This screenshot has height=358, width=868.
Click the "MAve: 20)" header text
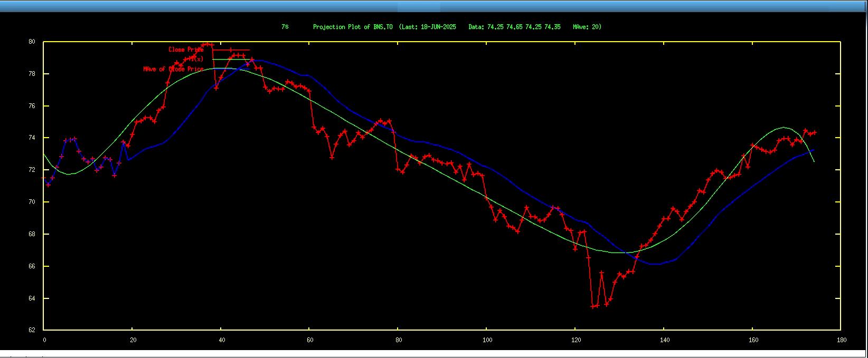click(x=587, y=27)
